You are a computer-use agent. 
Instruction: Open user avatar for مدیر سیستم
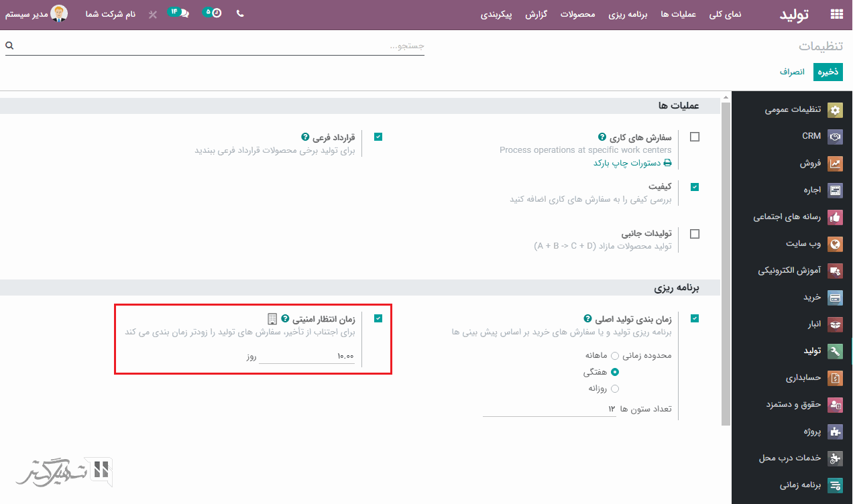point(59,13)
